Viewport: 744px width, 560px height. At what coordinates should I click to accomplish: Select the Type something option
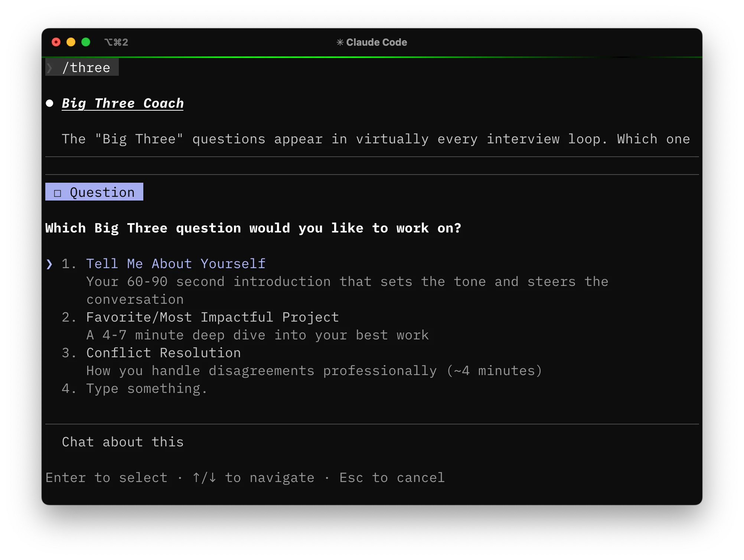coord(147,388)
